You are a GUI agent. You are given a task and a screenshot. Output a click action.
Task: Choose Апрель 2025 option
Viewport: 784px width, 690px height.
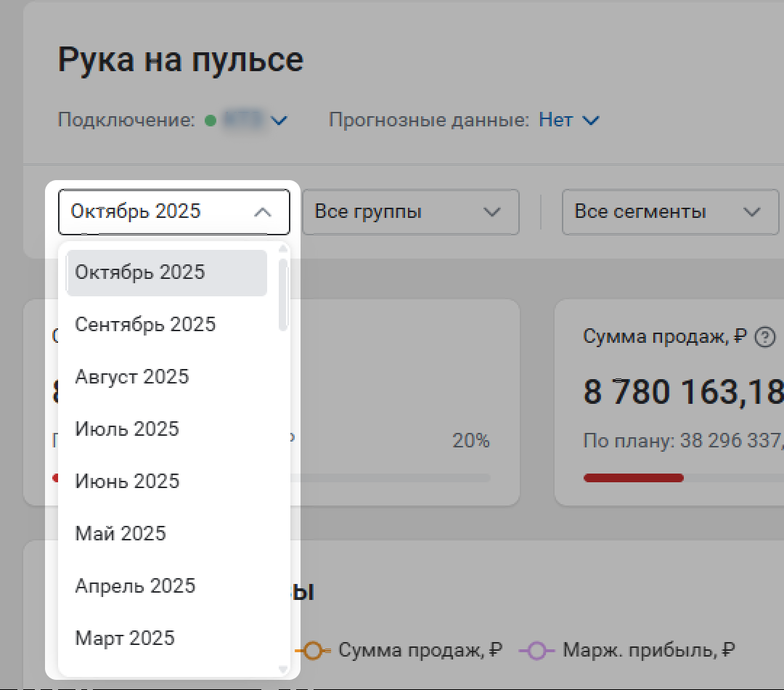[135, 586]
